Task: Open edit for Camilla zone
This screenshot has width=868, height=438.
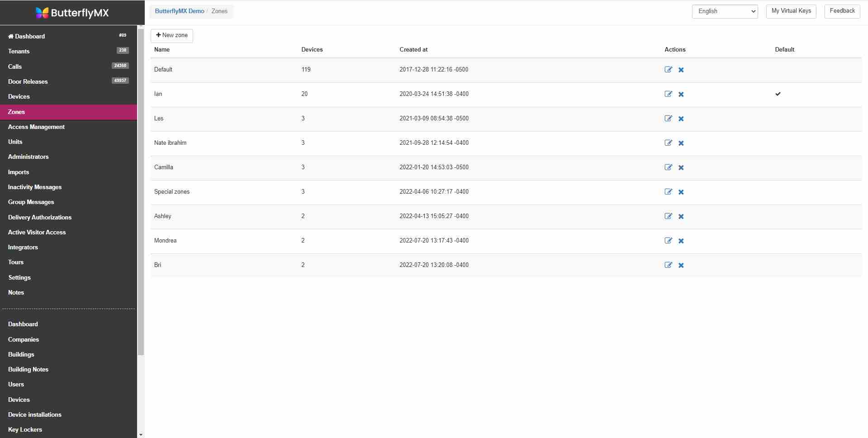Action: coord(668,167)
